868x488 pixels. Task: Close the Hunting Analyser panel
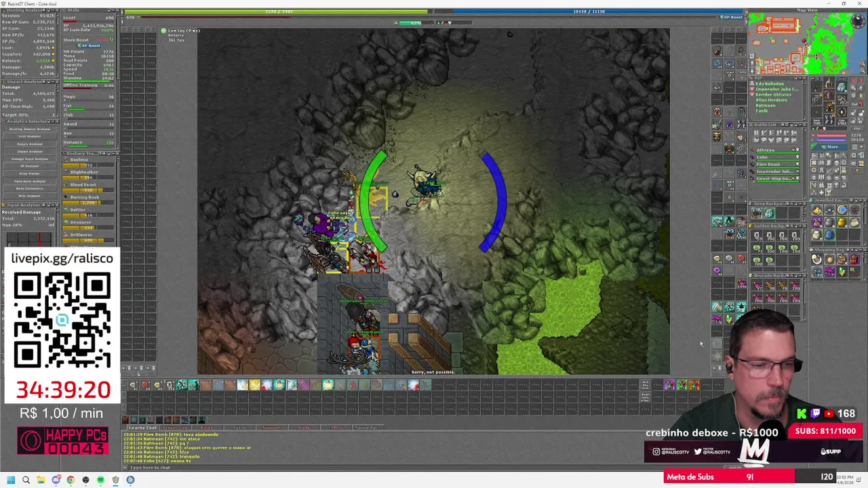57,10
